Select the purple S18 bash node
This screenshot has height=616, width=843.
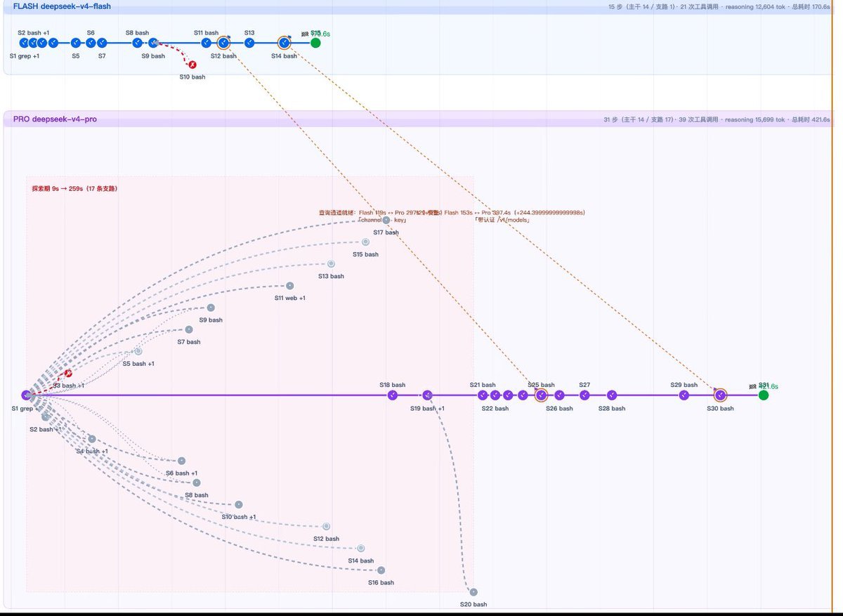coord(393,395)
